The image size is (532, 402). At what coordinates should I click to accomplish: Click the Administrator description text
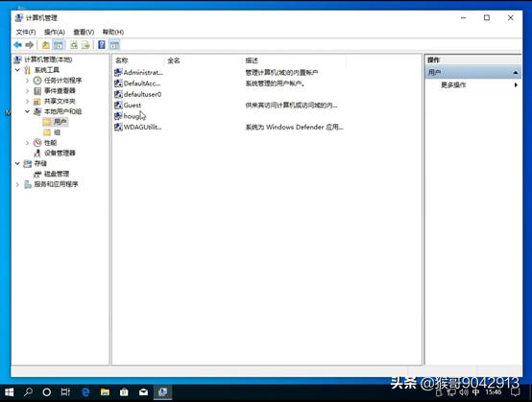point(281,73)
